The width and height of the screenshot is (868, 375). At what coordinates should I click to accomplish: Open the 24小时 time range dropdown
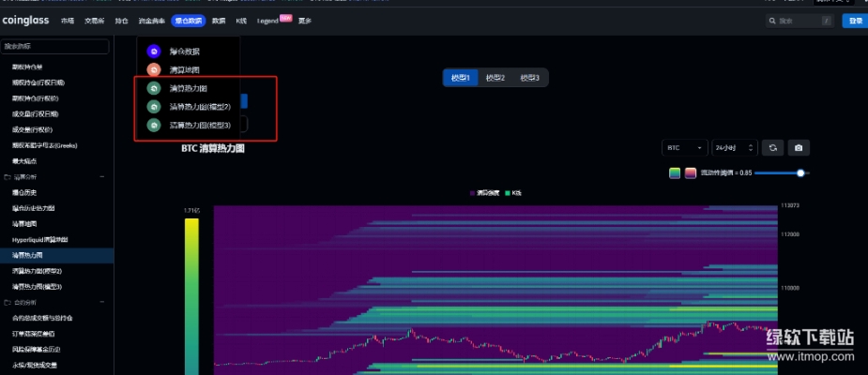[x=734, y=148]
